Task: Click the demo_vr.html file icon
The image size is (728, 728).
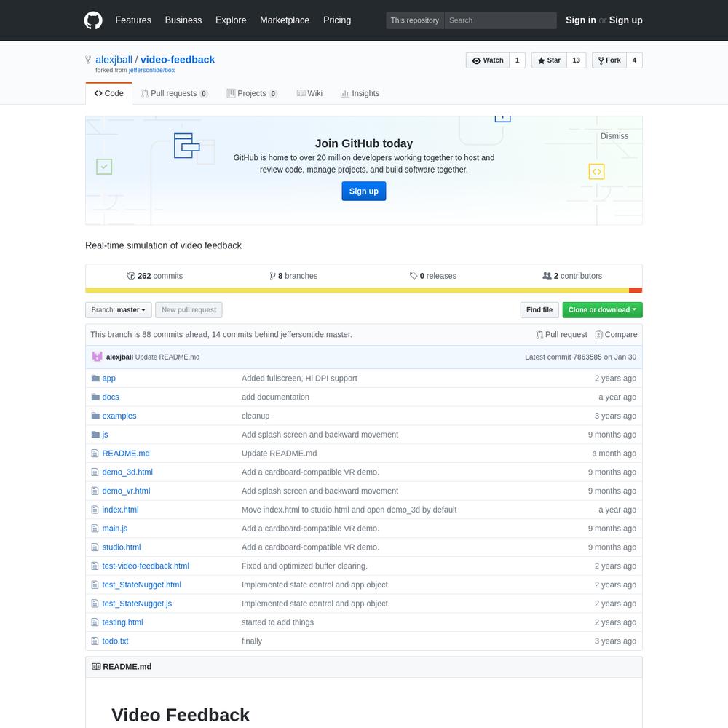Action: pyautogui.click(x=95, y=491)
